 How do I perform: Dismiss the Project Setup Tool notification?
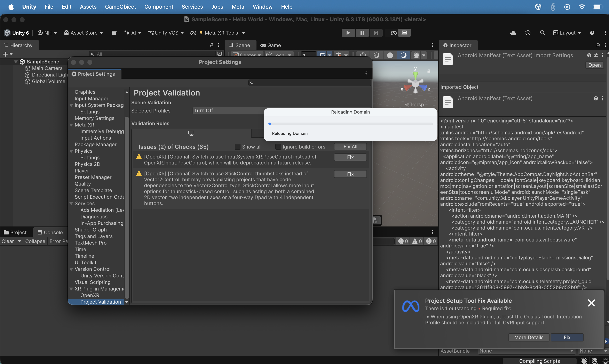pyautogui.click(x=591, y=303)
